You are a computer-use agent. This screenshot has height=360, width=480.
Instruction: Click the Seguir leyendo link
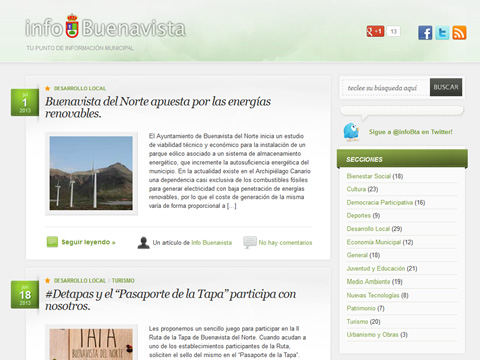[88, 242]
